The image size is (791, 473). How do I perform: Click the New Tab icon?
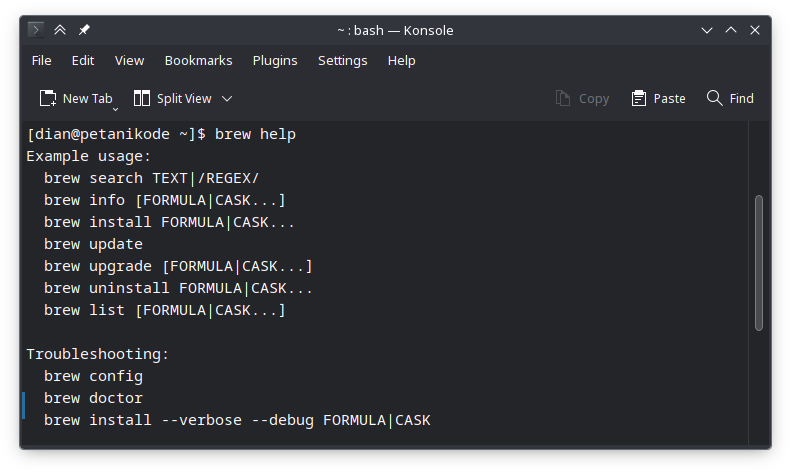coord(47,98)
